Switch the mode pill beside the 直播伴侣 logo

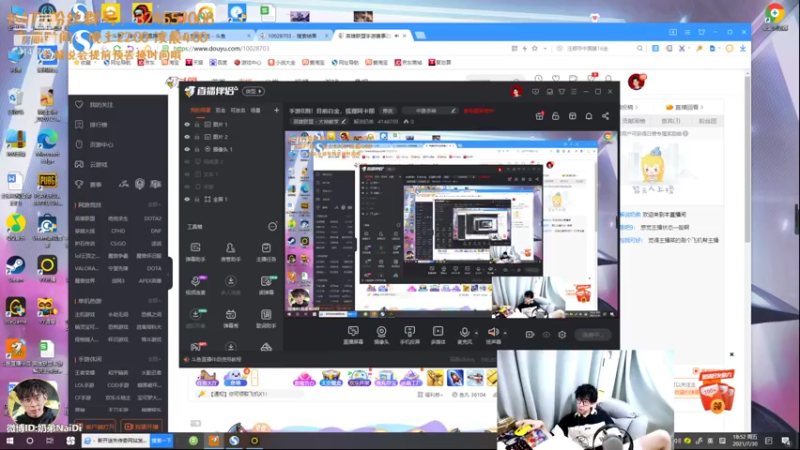pyautogui.click(x=253, y=91)
